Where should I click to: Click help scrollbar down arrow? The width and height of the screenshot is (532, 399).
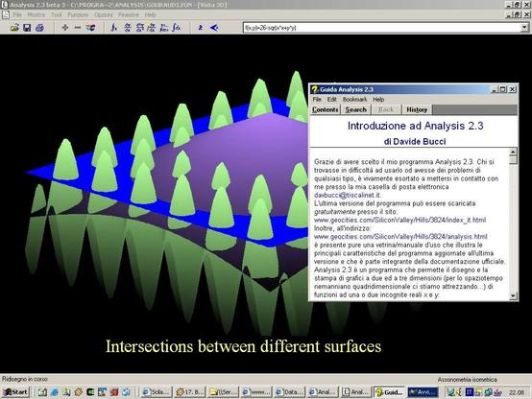coord(513,296)
